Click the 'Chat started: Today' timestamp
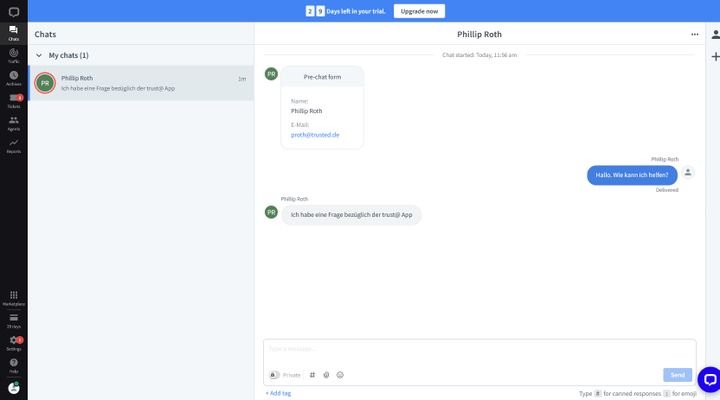 point(479,55)
